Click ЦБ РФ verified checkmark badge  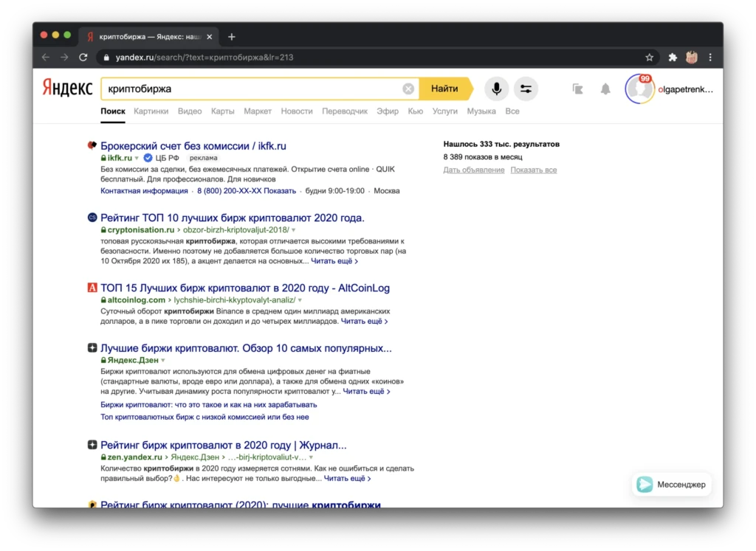pyautogui.click(x=148, y=158)
